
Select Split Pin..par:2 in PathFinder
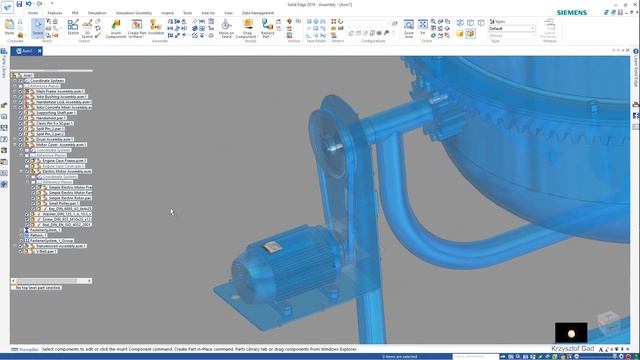click(50, 134)
